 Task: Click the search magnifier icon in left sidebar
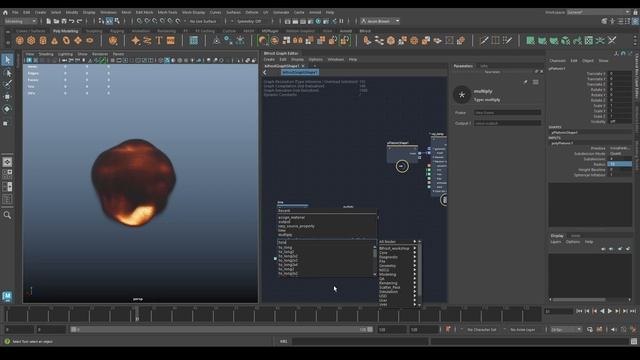(7, 215)
